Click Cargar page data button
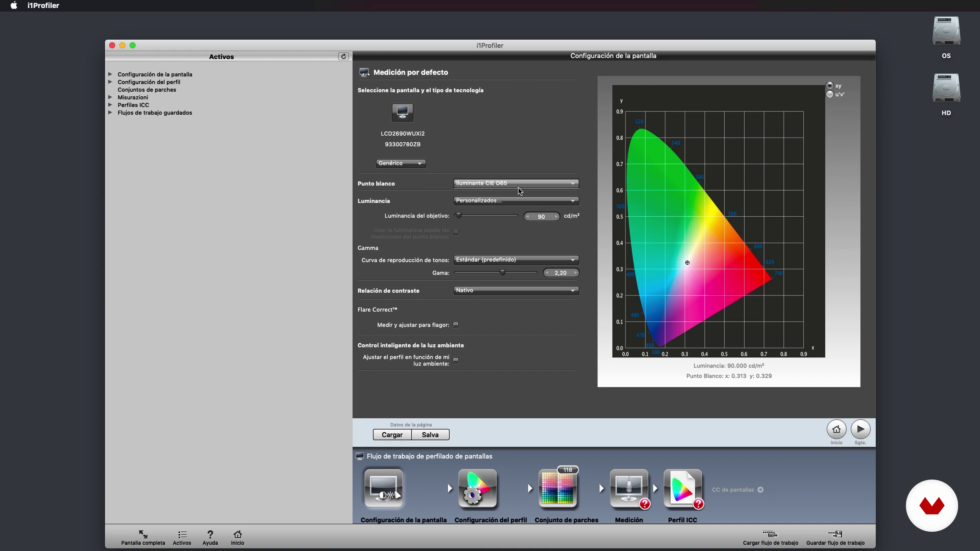980x551 pixels. pyautogui.click(x=392, y=435)
